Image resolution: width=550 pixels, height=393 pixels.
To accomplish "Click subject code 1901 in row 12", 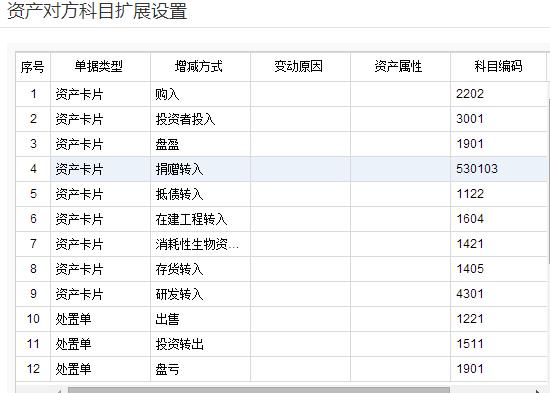I will tap(470, 368).
